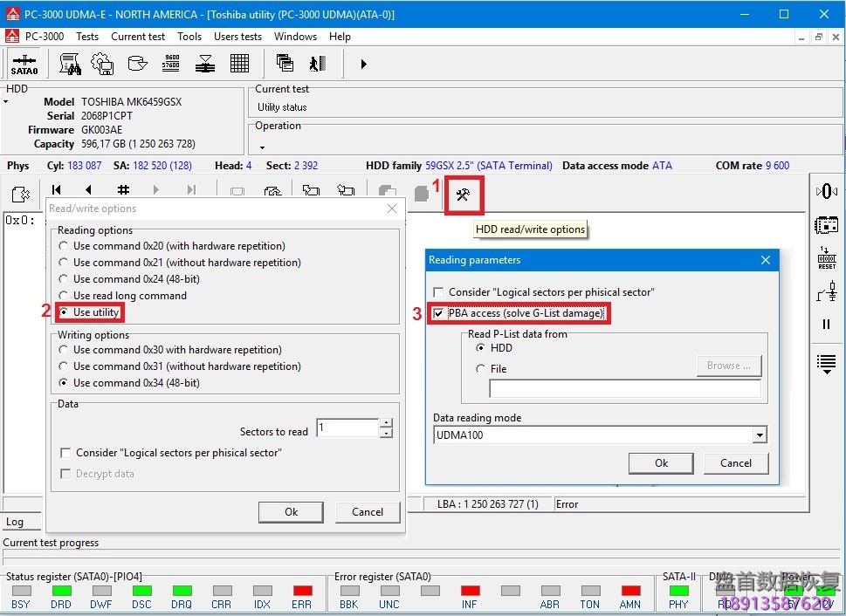Expand the Operation dropdown arrow
Screen dimensions: 846x616
tap(260, 148)
